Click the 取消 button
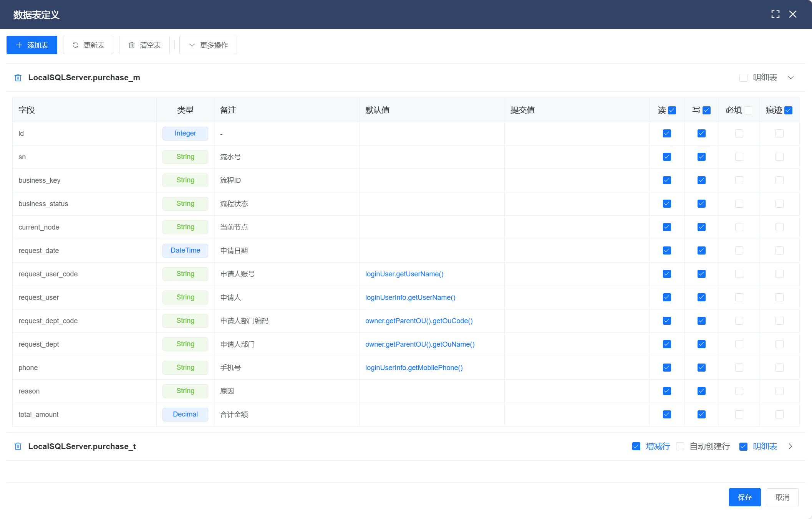The image size is (812, 519). click(x=782, y=498)
